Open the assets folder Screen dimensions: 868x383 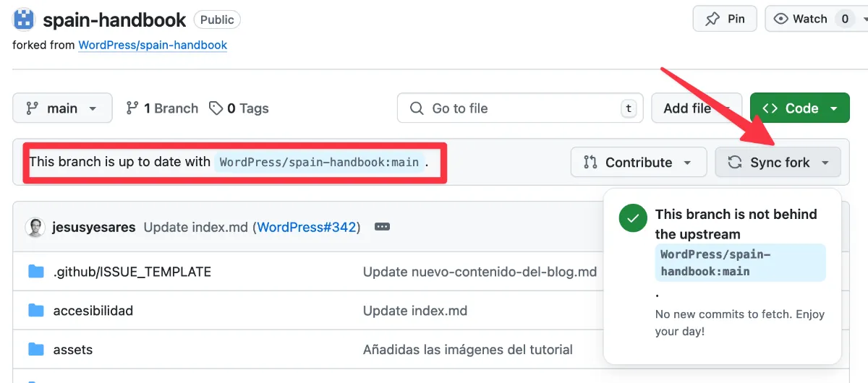[x=73, y=349]
